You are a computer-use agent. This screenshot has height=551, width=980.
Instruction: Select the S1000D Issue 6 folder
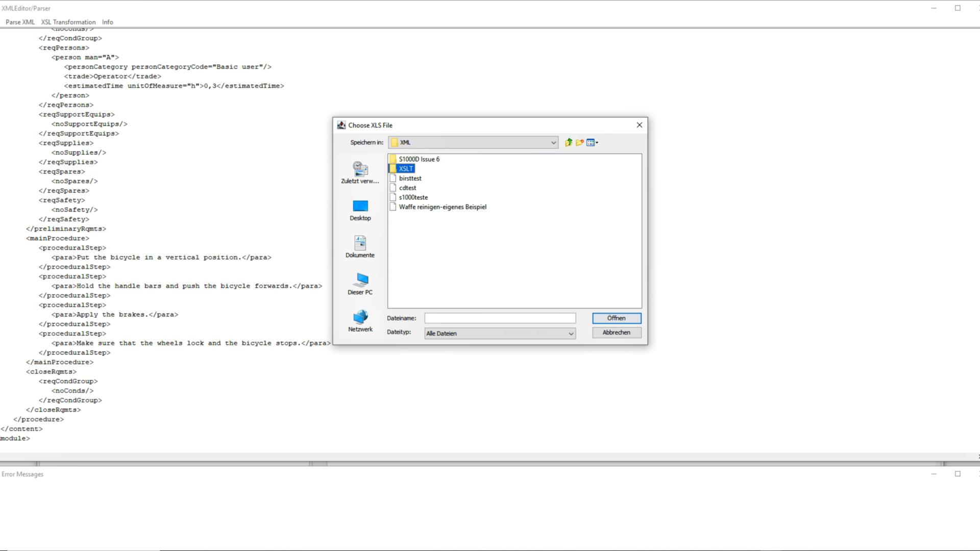coord(419,159)
